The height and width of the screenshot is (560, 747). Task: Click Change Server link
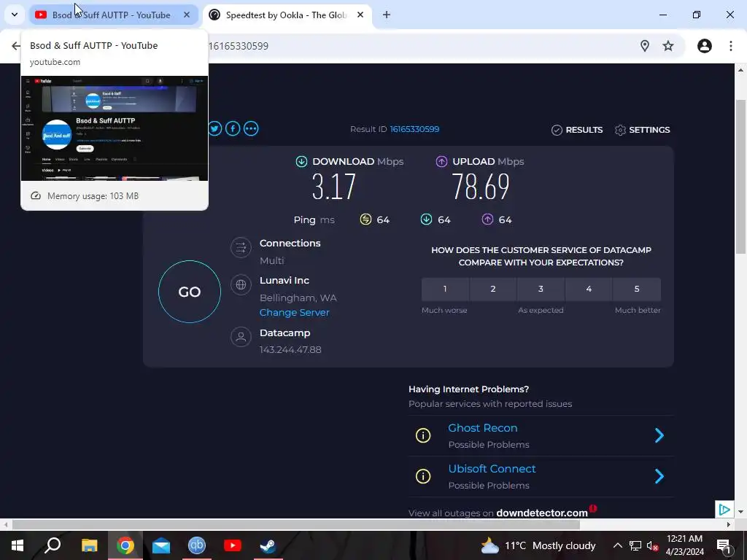point(295,312)
